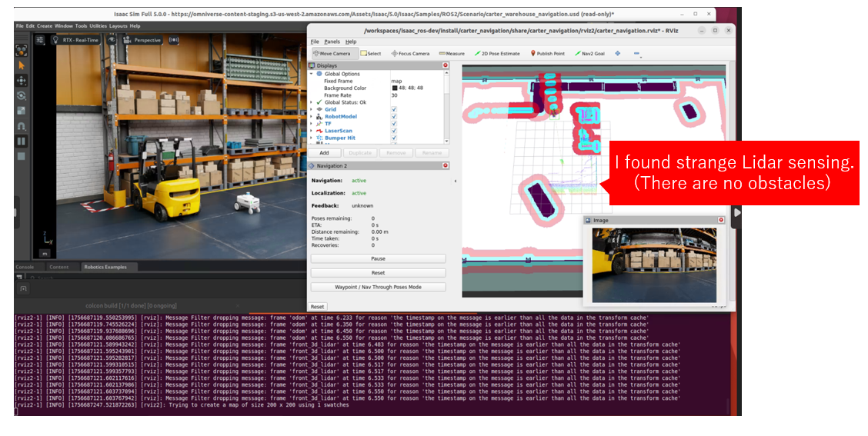Click the Add display button

[324, 153]
